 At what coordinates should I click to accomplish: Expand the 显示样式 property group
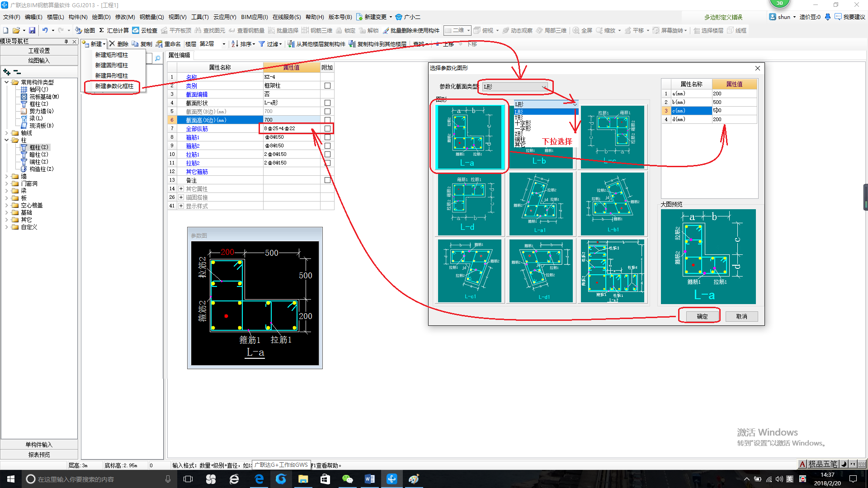tap(181, 206)
